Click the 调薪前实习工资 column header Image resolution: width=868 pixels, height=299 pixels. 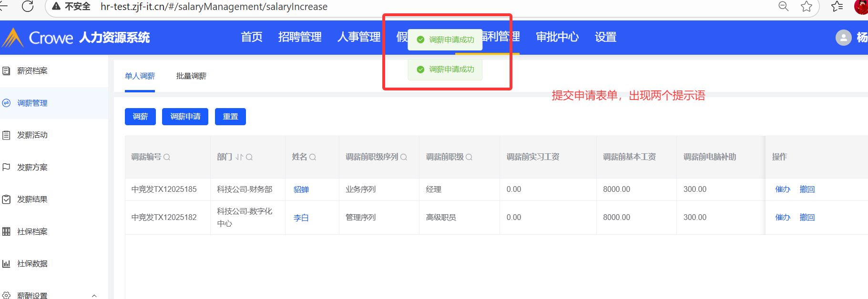coord(533,157)
